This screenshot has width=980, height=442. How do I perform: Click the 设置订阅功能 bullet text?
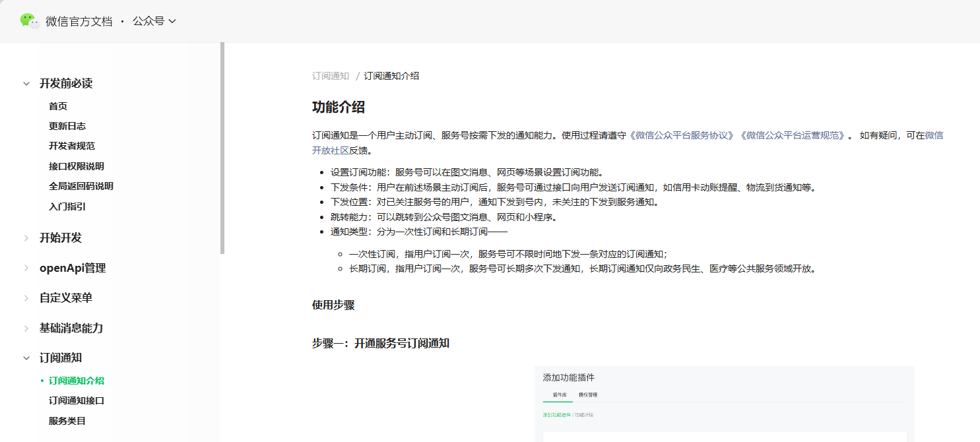[x=467, y=172]
